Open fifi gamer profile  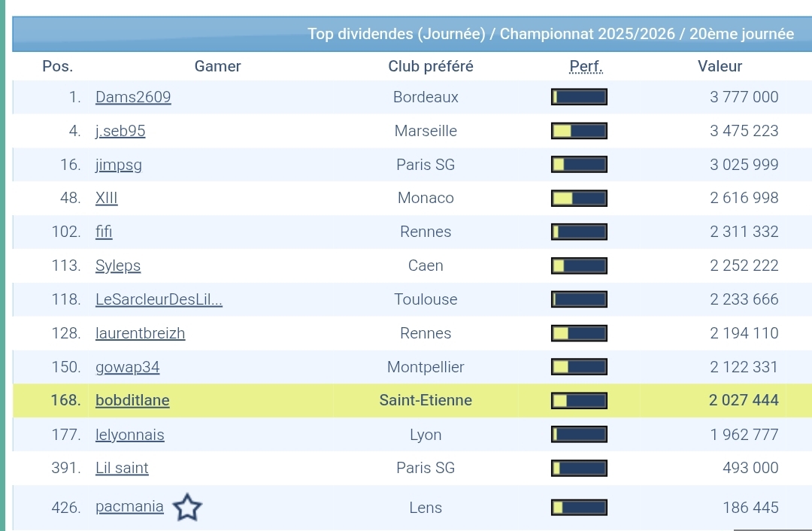click(104, 232)
